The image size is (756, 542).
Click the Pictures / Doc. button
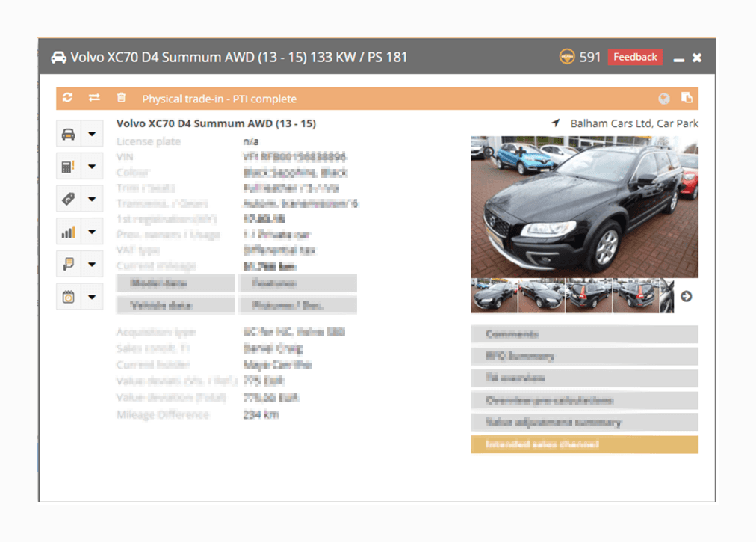297,305
